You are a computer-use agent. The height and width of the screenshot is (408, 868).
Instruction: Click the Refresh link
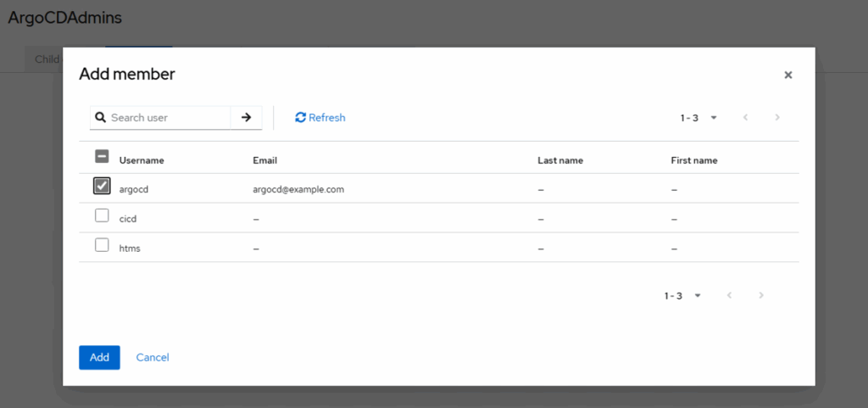point(320,117)
